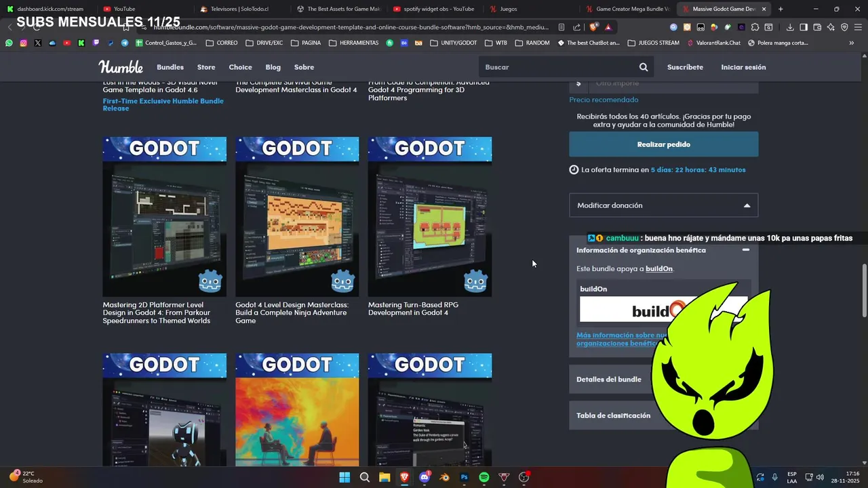Open the browser hamburger menu
This screenshot has height=488, width=868.
click(x=858, y=27)
